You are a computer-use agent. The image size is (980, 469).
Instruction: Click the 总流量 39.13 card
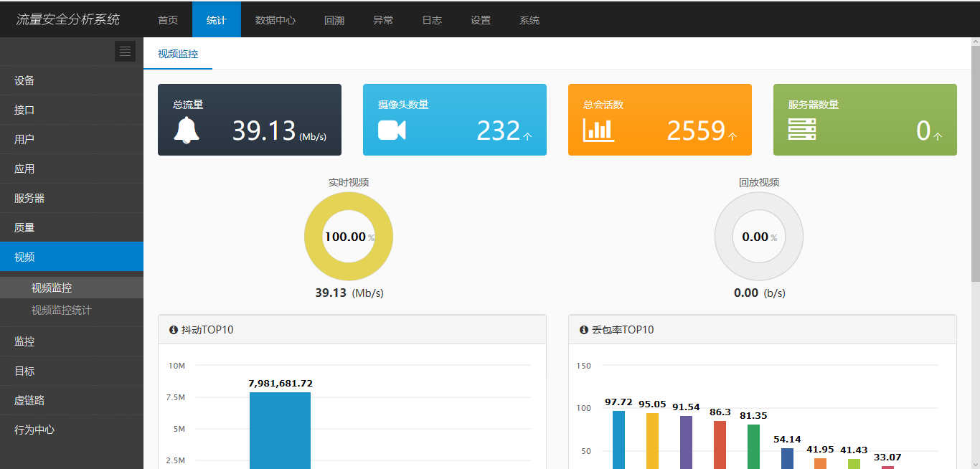[x=250, y=120]
